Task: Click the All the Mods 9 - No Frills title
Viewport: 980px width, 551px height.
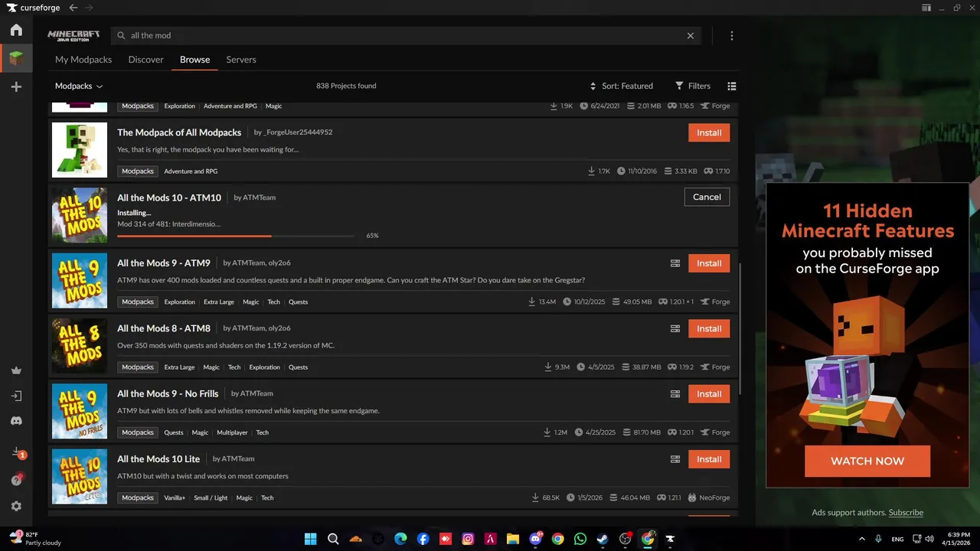Action: pyautogui.click(x=168, y=393)
